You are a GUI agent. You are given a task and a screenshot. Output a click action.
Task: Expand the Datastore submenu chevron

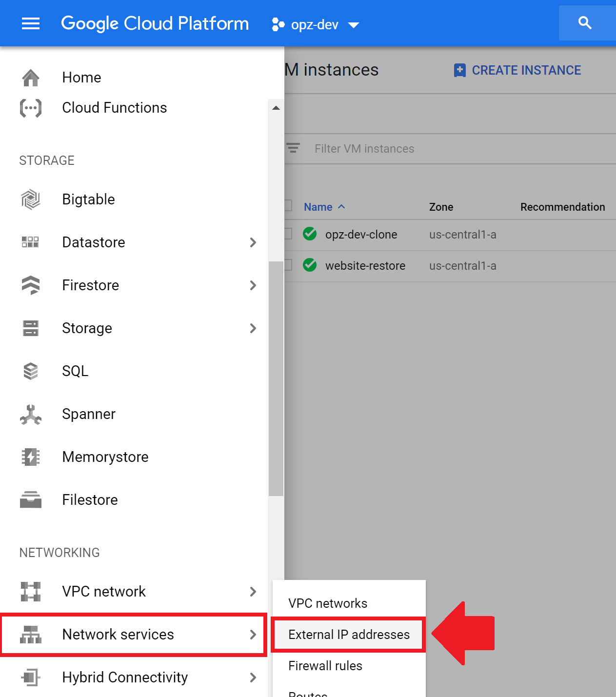[253, 242]
